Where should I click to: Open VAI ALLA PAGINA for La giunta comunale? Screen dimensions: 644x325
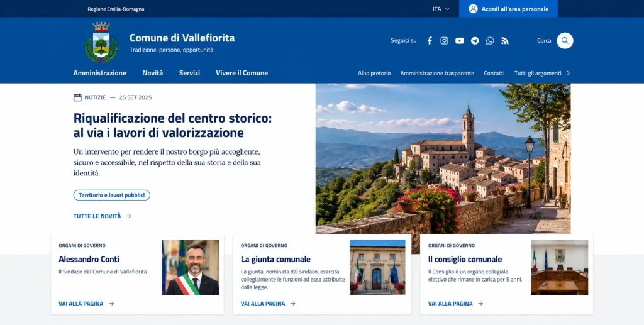pyautogui.click(x=263, y=304)
